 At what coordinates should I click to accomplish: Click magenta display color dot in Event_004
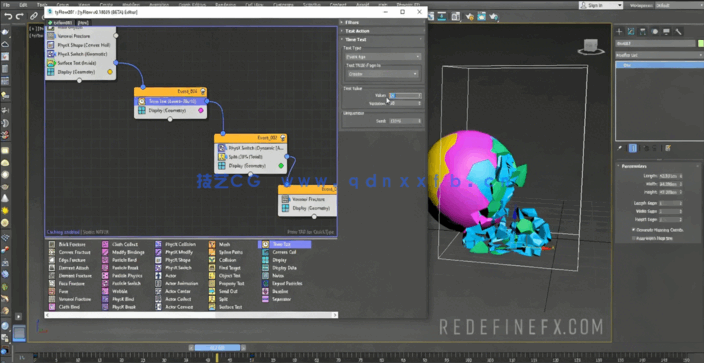pyautogui.click(x=201, y=110)
